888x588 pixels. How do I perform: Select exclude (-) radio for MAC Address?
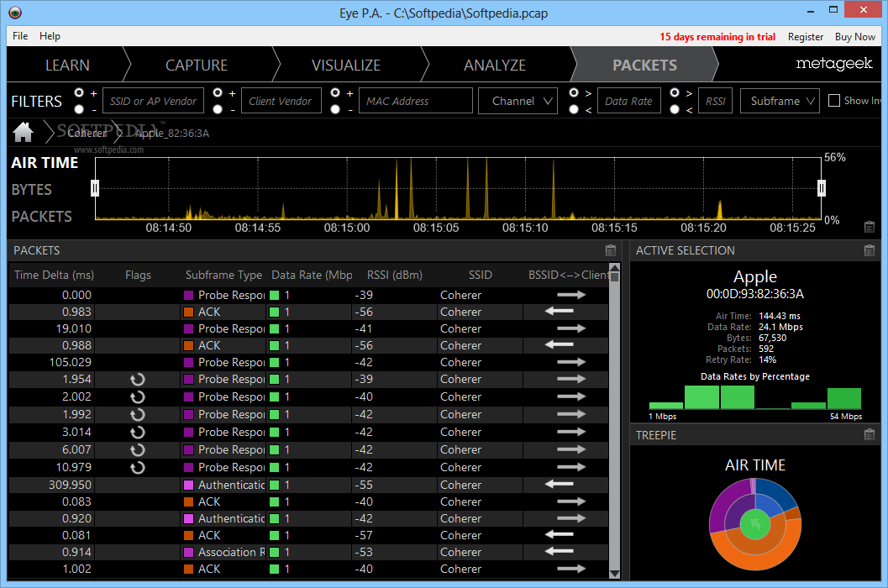[335, 108]
